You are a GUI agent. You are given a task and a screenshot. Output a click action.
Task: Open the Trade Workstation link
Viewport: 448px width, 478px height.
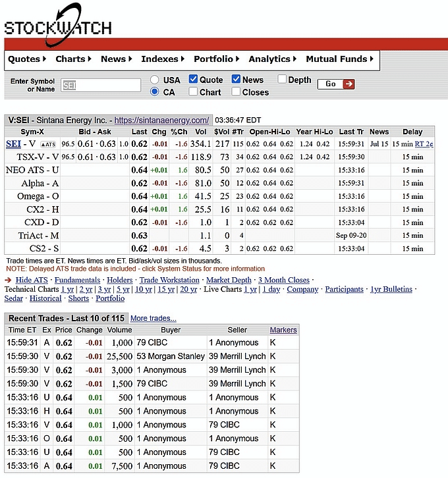pos(169,280)
